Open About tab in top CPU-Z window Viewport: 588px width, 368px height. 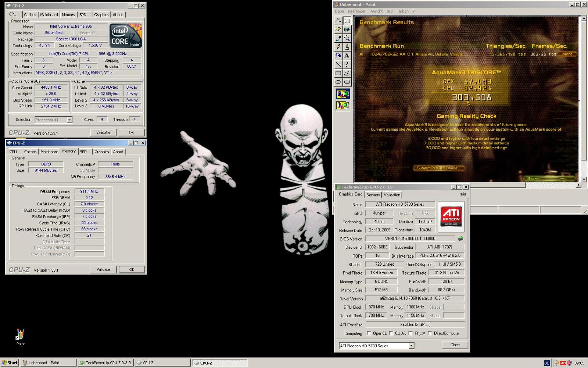pyautogui.click(x=118, y=15)
